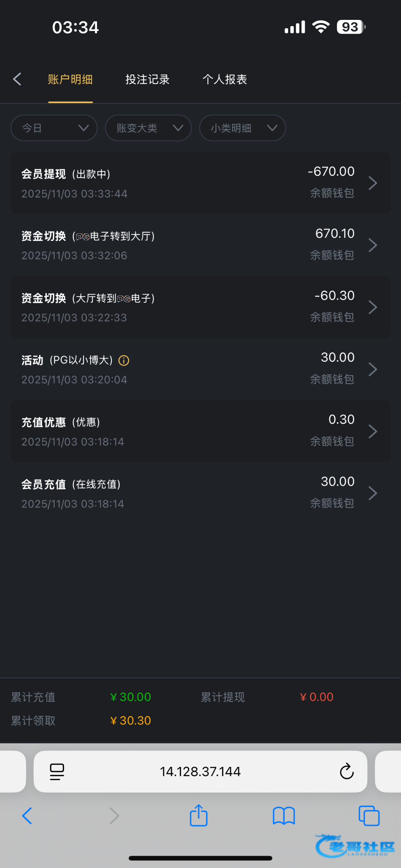Tap the info icon beside PG以小博大
This screenshot has width=401, height=868.
(x=124, y=361)
